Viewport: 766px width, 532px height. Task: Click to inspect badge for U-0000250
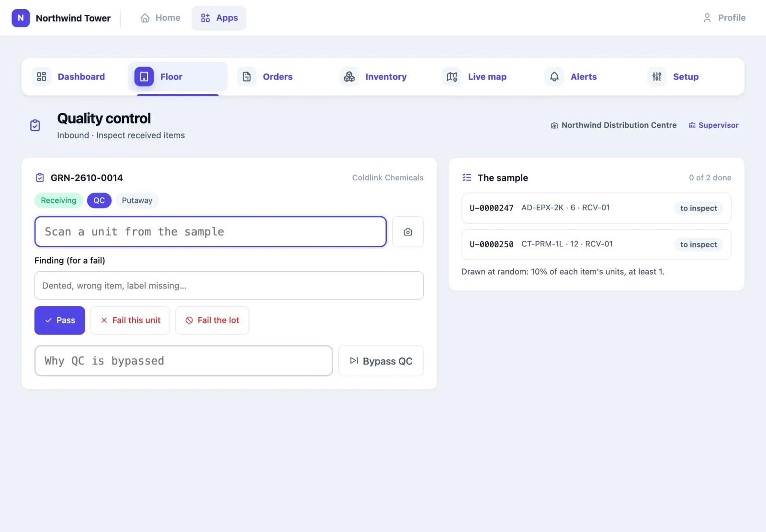pos(698,244)
